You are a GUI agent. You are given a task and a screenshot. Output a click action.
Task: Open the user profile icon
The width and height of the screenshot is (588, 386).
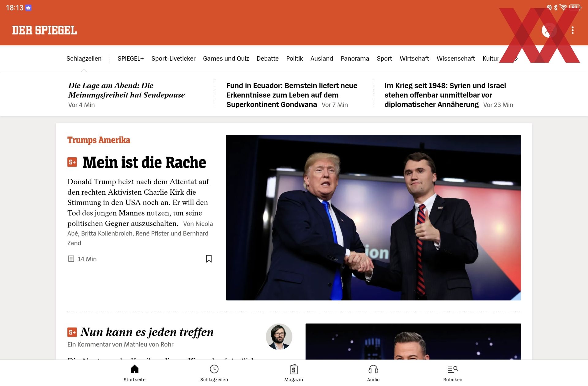click(x=549, y=30)
